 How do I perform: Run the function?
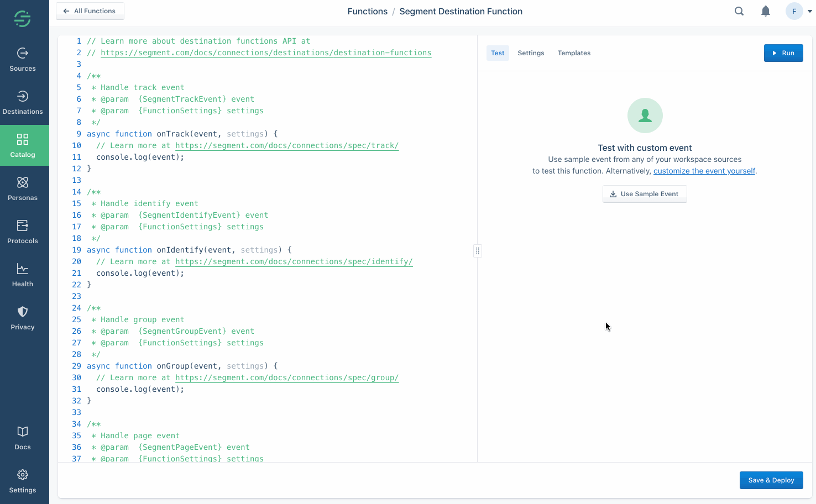tap(783, 53)
